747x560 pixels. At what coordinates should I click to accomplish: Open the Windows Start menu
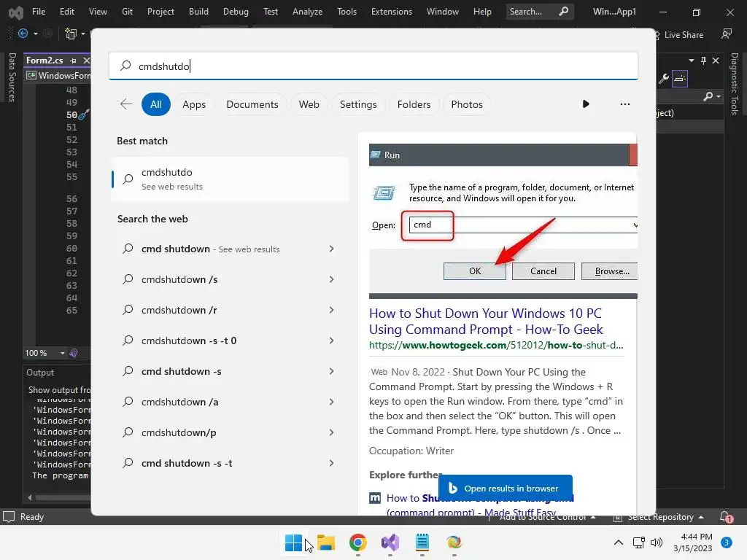(x=293, y=542)
